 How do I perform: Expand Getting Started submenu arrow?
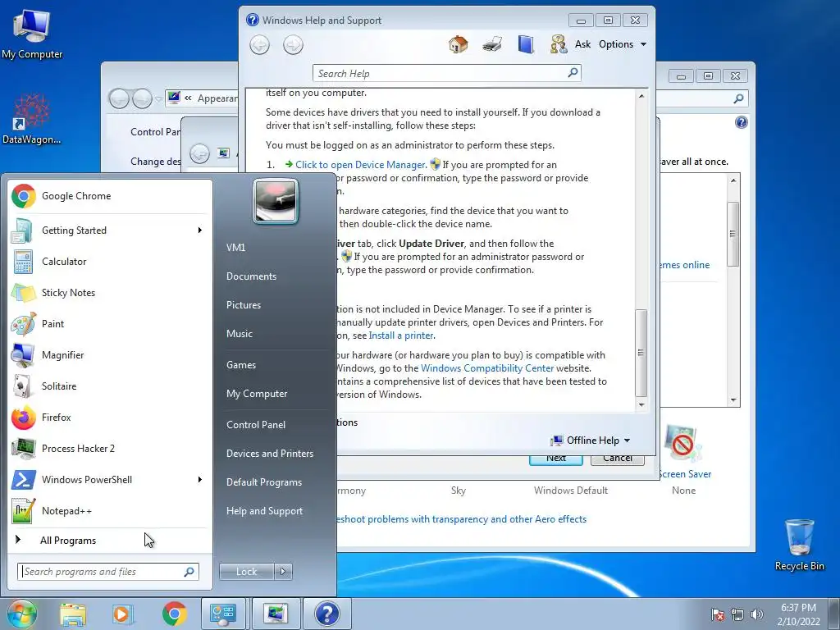tap(200, 231)
